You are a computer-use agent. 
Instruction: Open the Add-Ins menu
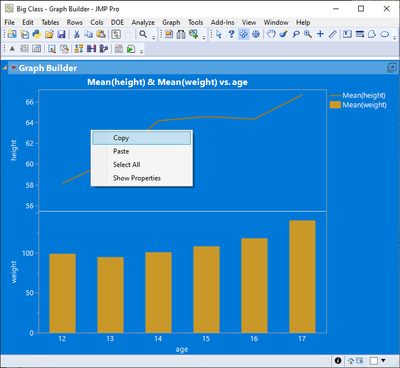[x=223, y=22]
